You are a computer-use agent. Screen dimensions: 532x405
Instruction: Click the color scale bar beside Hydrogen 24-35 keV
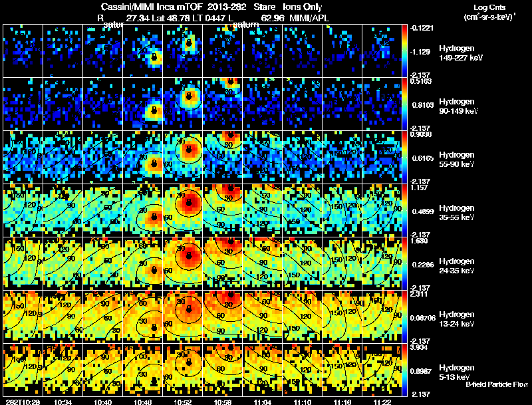coord(404,263)
